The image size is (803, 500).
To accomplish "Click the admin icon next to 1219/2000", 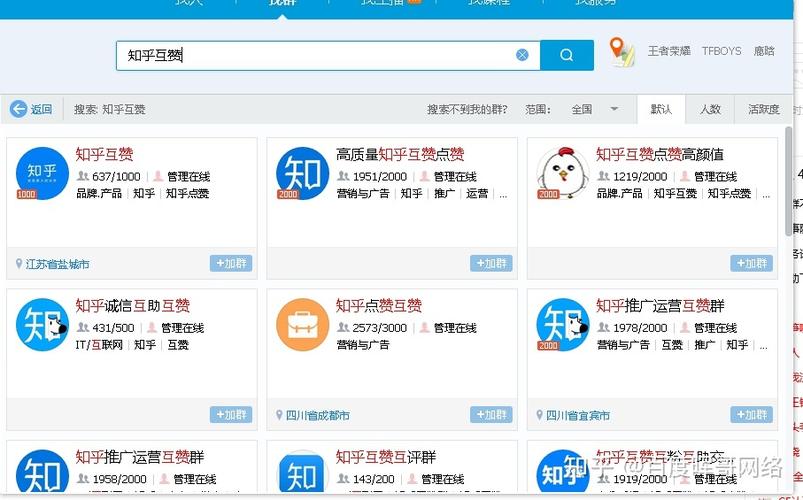I will [685, 176].
